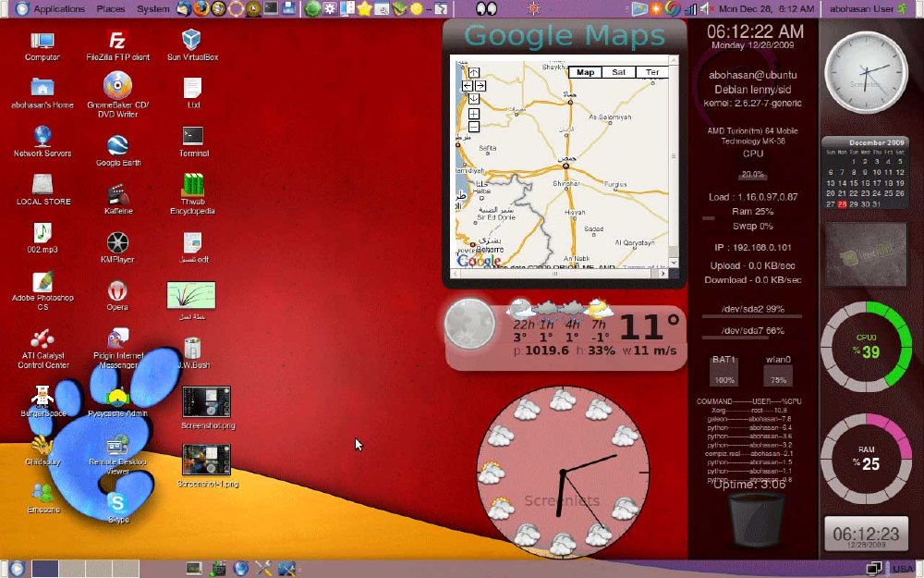Open main menu button in bottom panel
924x578 pixels.
(x=17, y=569)
